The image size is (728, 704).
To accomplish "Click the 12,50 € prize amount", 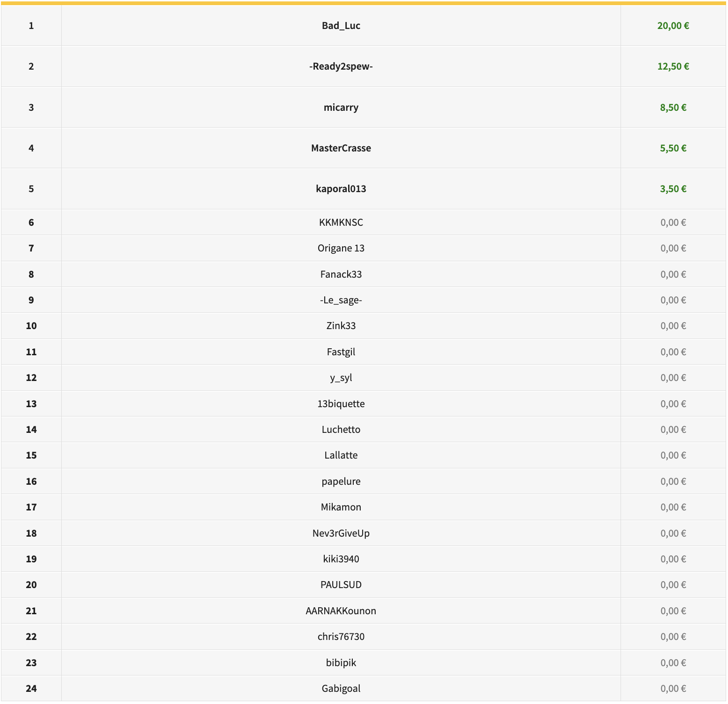I will tap(673, 66).
